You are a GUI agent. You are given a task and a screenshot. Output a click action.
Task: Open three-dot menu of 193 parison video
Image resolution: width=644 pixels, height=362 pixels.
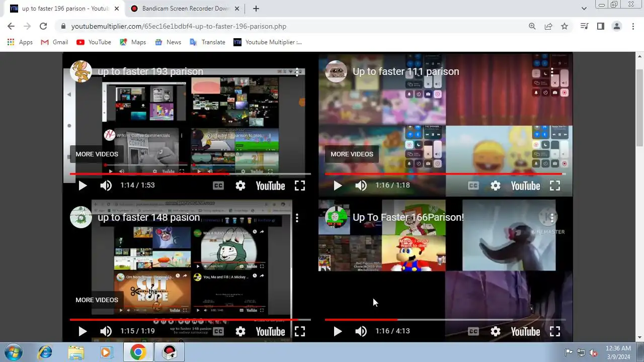pos(297,72)
